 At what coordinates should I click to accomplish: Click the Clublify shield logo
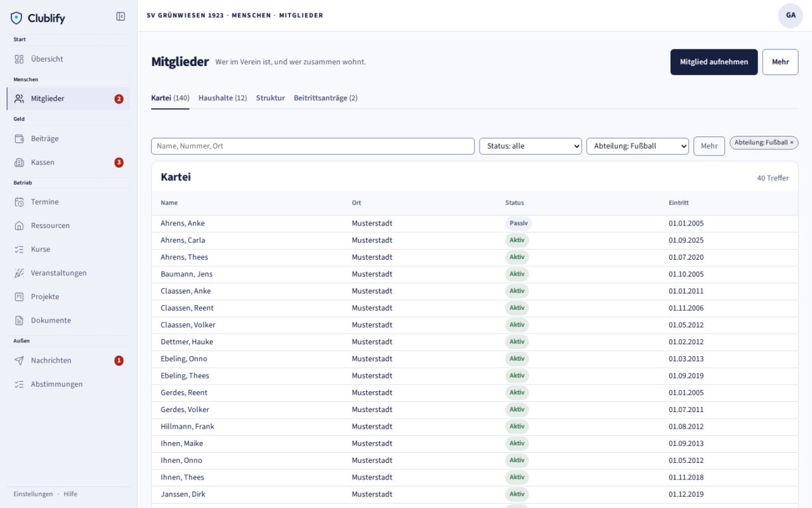pyautogui.click(x=16, y=18)
